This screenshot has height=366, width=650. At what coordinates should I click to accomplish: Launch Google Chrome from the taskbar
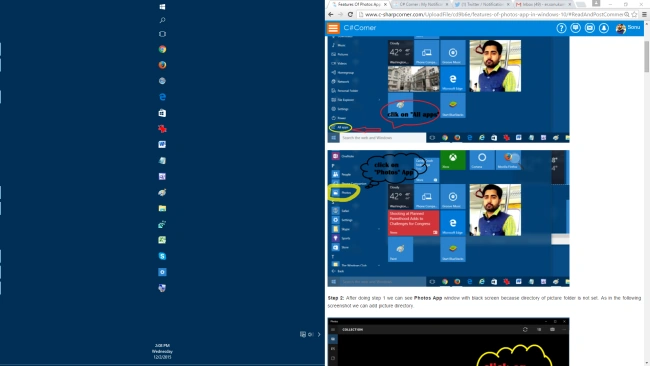click(162, 49)
